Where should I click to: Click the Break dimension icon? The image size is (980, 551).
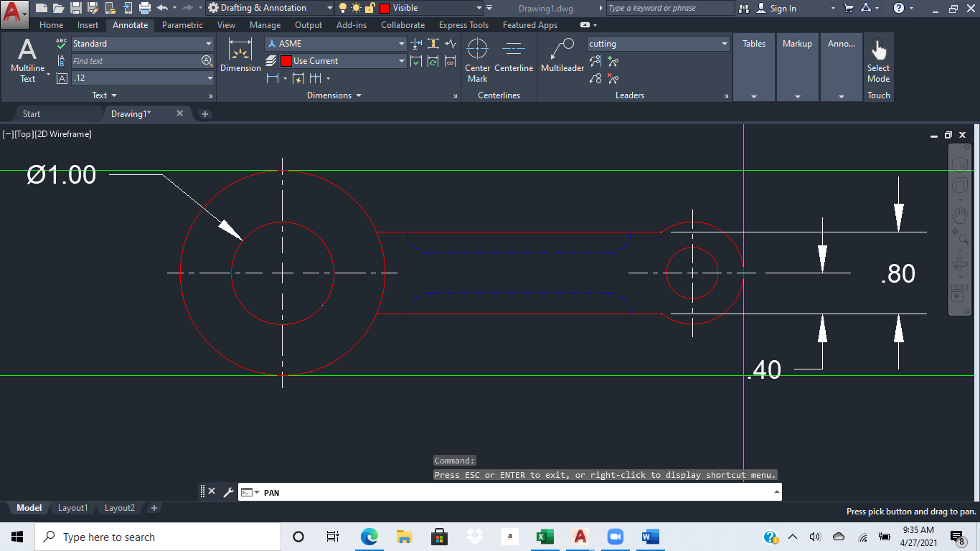[415, 43]
